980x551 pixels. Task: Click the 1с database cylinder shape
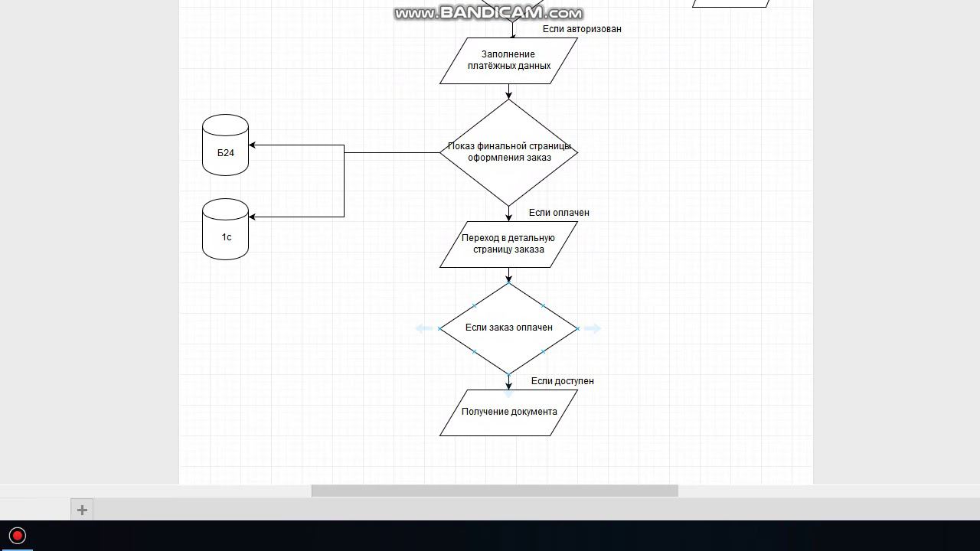pyautogui.click(x=225, y=230)
